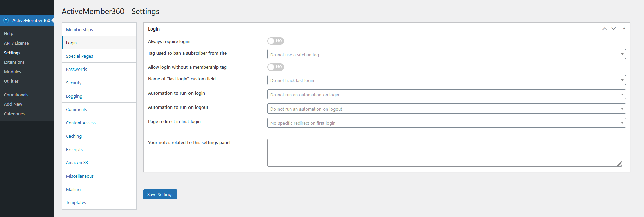This screenshot has width=644, height=217.
Task: Click inside the settings notes text area
Action: [x=444, y=153]
